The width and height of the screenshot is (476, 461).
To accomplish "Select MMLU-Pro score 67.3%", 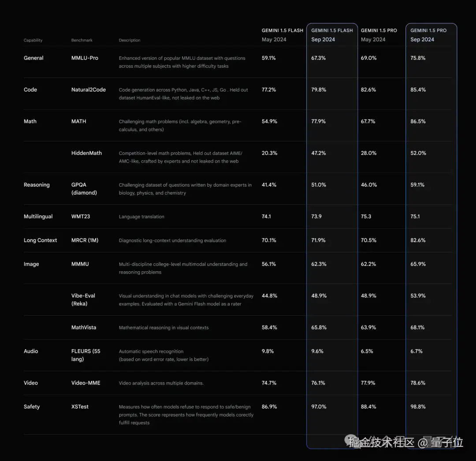I will tap(319, 58).
